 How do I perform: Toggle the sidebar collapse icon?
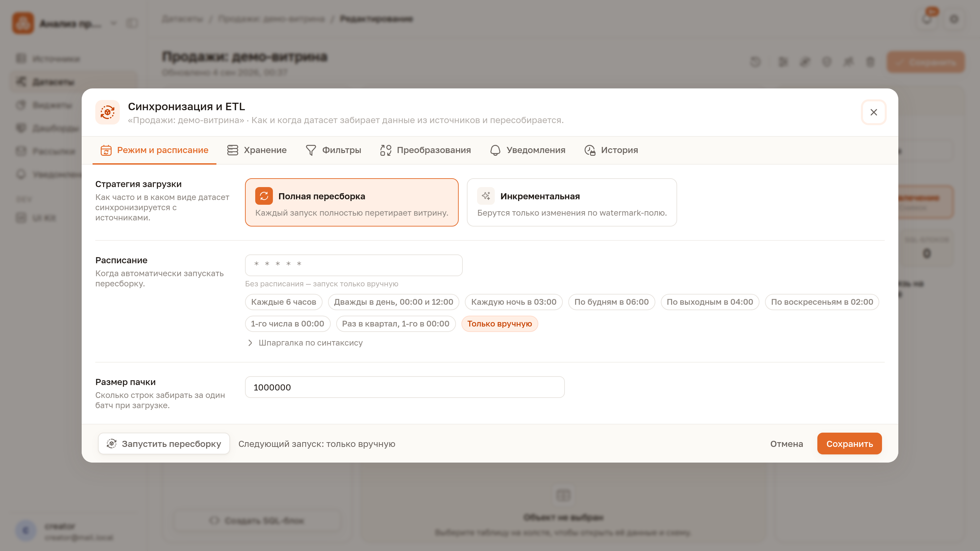tap(132, 23)
